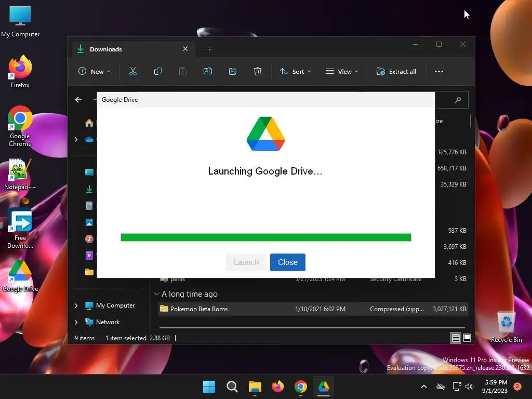
Task: Select the Videos icon in sidebar
Action: (x=89, y=255)
